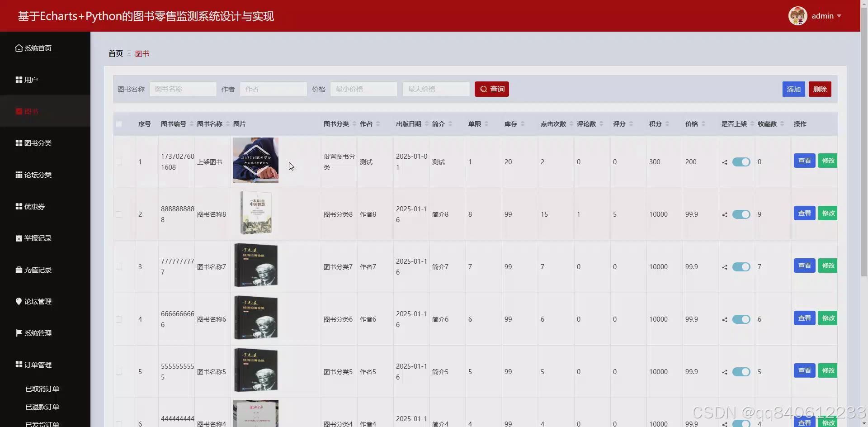The height and width of the screenshot is (427, 868).
Task: Click the 图书名称 search input field
Action: [x=183, y=89]
